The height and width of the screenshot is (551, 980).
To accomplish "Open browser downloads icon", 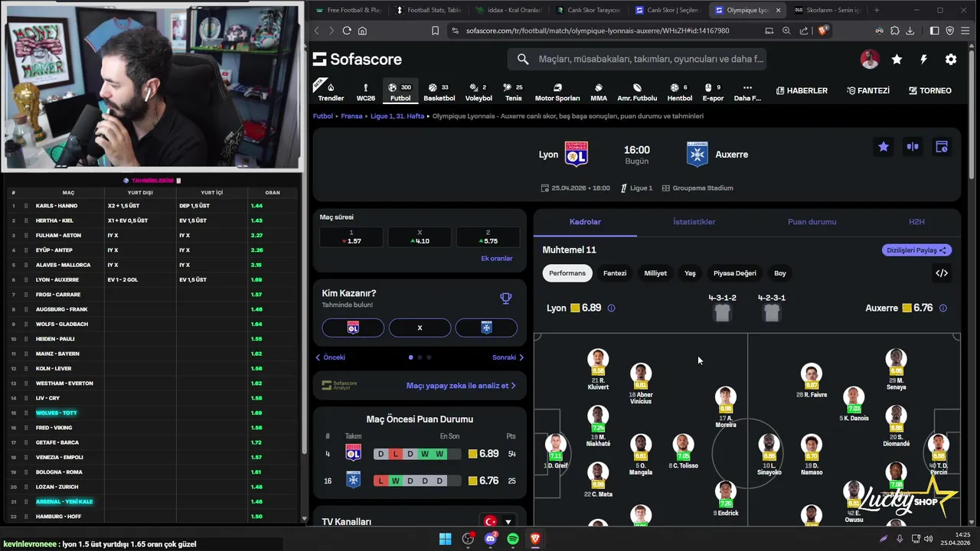I will tap(910, 31).
